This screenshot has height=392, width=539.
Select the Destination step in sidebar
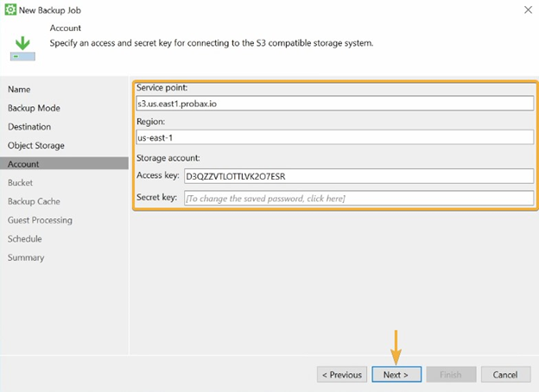(29, 127)
